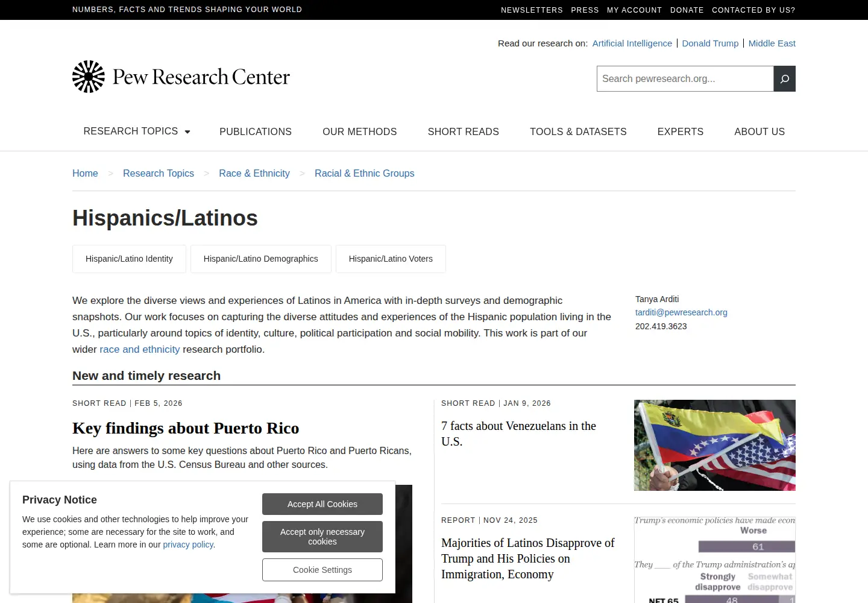The image size is (868, 603).
Task: Read research on Artificial Intelligence
Action: tap(632, 43)
